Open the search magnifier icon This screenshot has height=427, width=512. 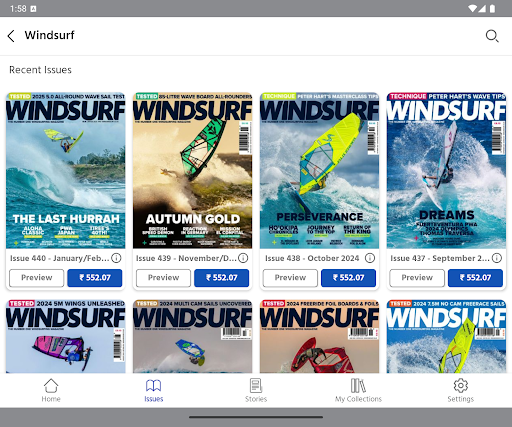click(492, 36)
